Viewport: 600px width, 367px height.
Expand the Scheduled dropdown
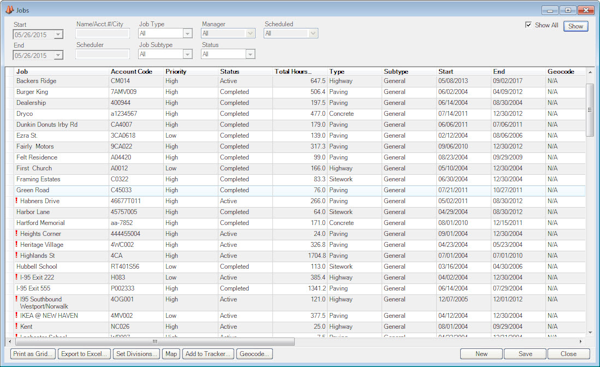313,33
